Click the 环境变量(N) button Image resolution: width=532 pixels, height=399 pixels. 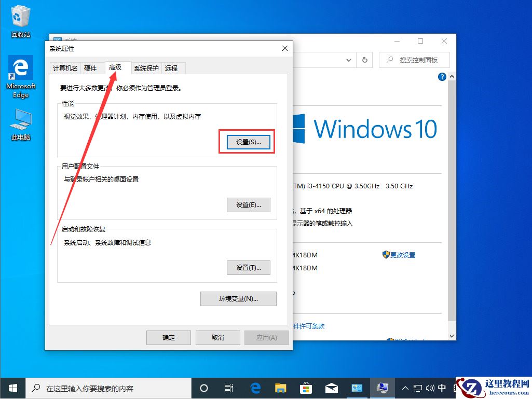tap(238, 299)
